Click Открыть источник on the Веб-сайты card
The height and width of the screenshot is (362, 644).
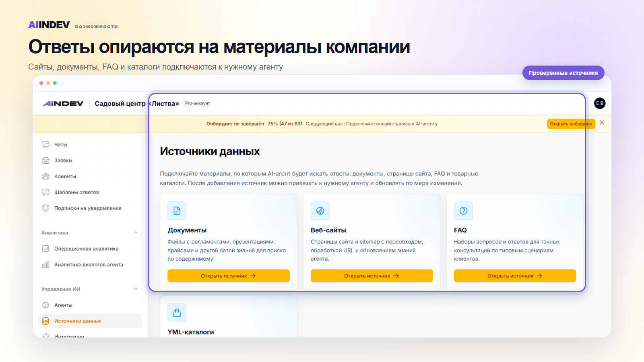click(372, 276)
